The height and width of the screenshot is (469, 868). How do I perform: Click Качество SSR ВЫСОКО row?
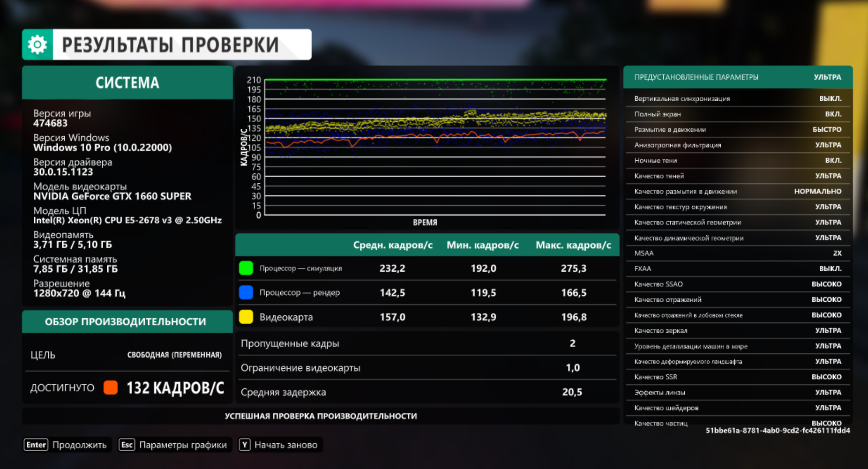[x=738, y=377]
